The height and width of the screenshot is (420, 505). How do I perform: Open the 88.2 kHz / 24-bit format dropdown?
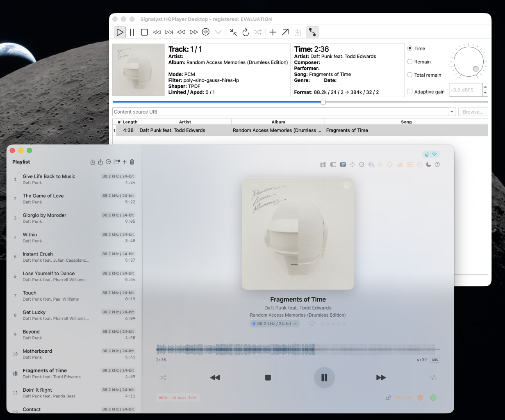pos(275,324)
